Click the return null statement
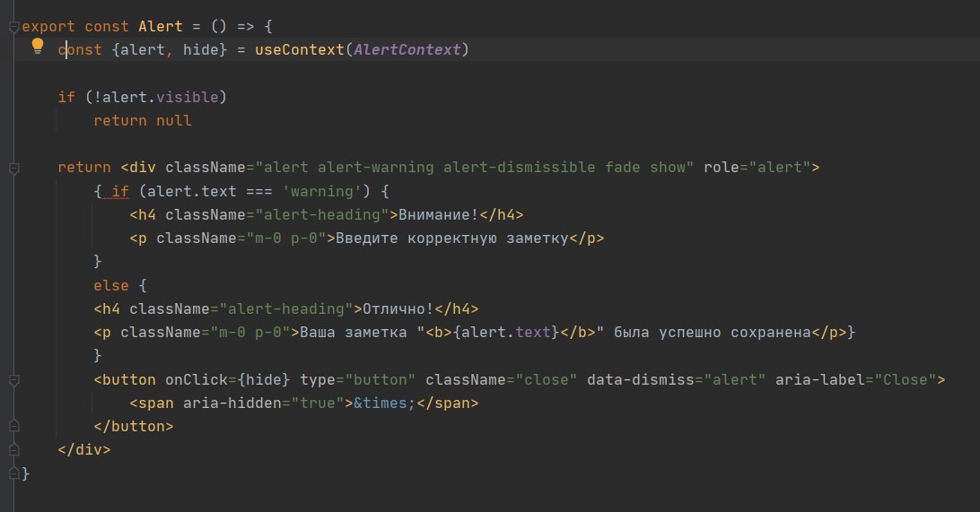 tap(143, 120)
